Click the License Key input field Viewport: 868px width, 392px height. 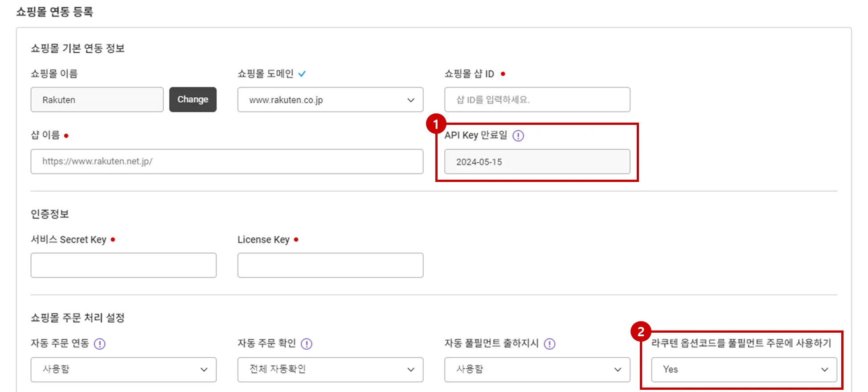point(330,265)
